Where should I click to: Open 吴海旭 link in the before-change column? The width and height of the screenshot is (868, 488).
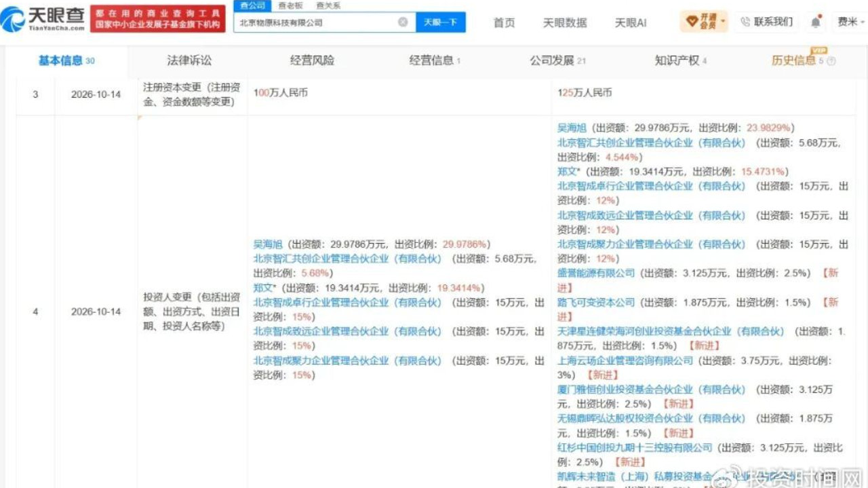pyautogui.click(x=269, y=244)
